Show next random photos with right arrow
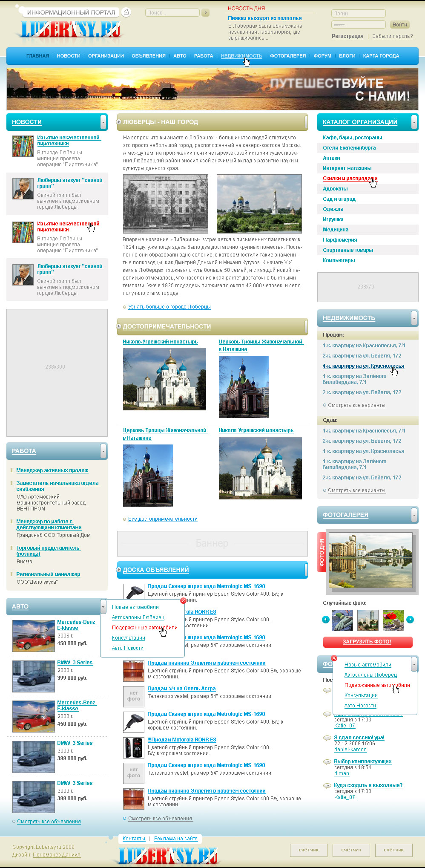Image resolution: width=425 pixels, height=868 pixels. point(410,620)
